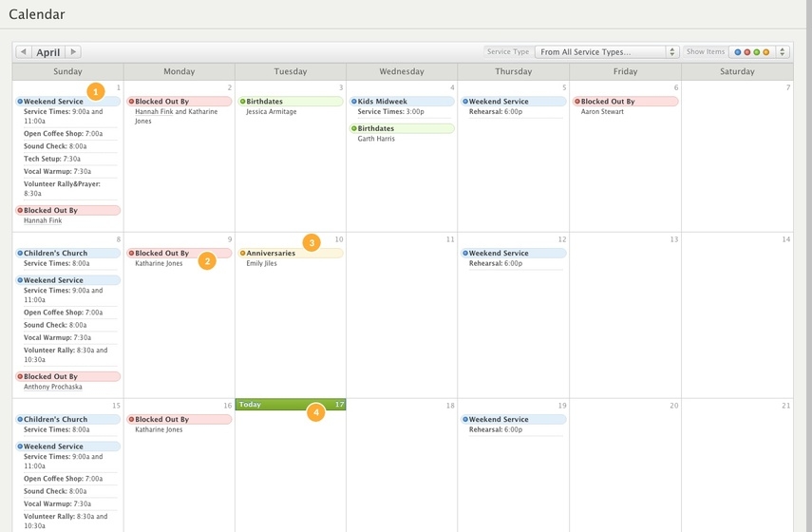Click 'Tech Setup: 7:30a' text
This screenshot has width=812, height=532.
click(x=52, y=159)
